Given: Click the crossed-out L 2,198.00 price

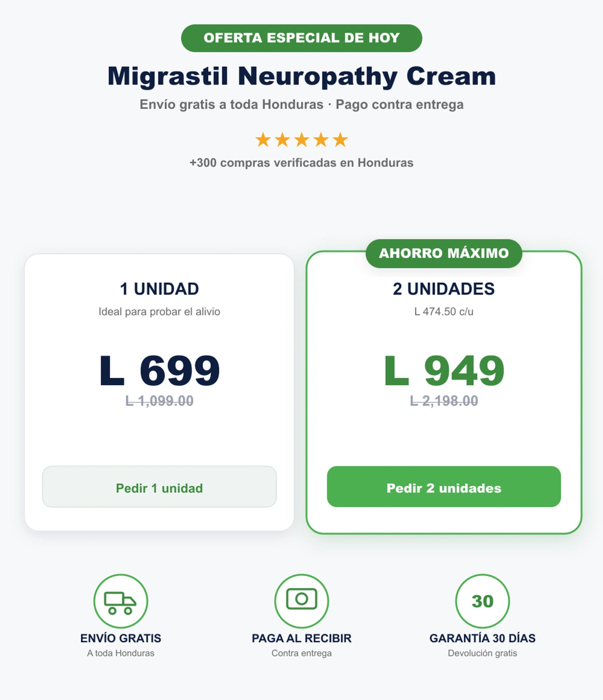Looking at the screenshot, I should click(x=444, y=401).
